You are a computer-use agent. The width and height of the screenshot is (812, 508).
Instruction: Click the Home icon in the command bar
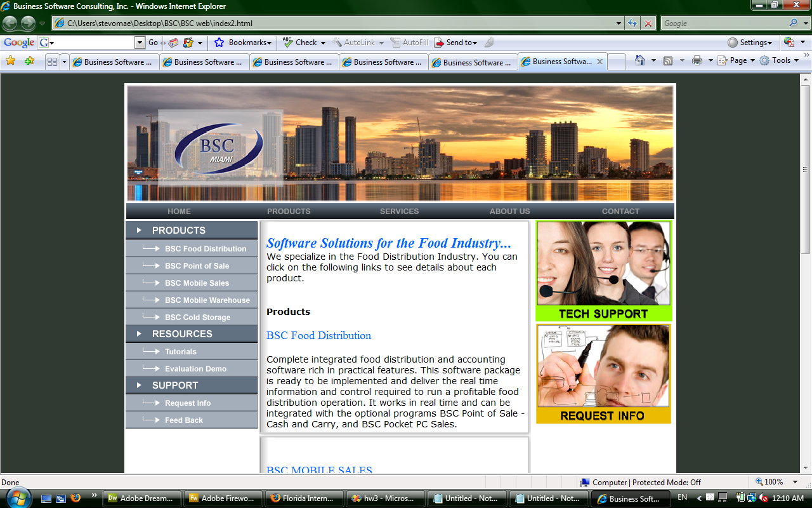640,60
